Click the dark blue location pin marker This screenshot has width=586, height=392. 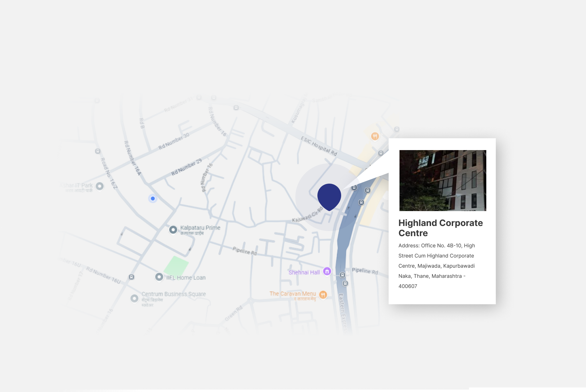pos(329,197)
